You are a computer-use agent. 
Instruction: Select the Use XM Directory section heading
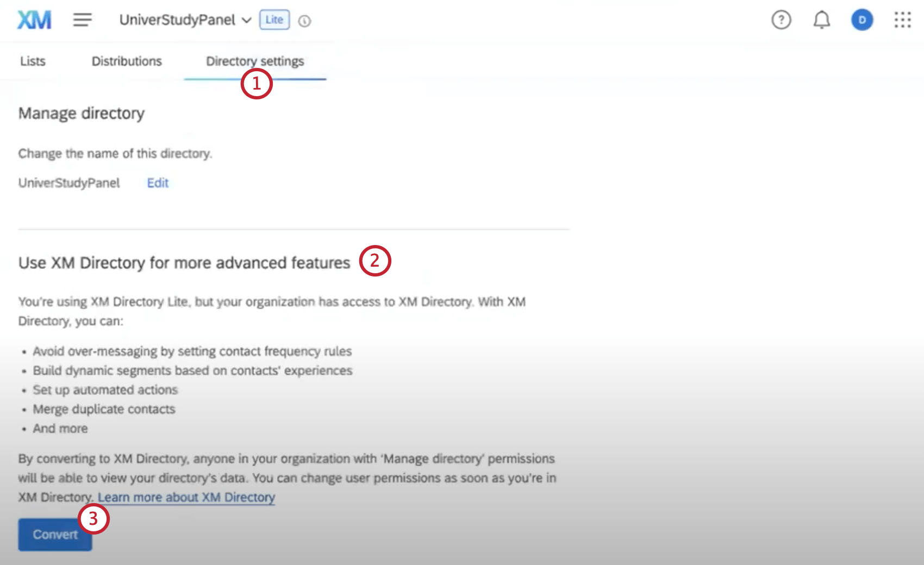click(184, 262)
